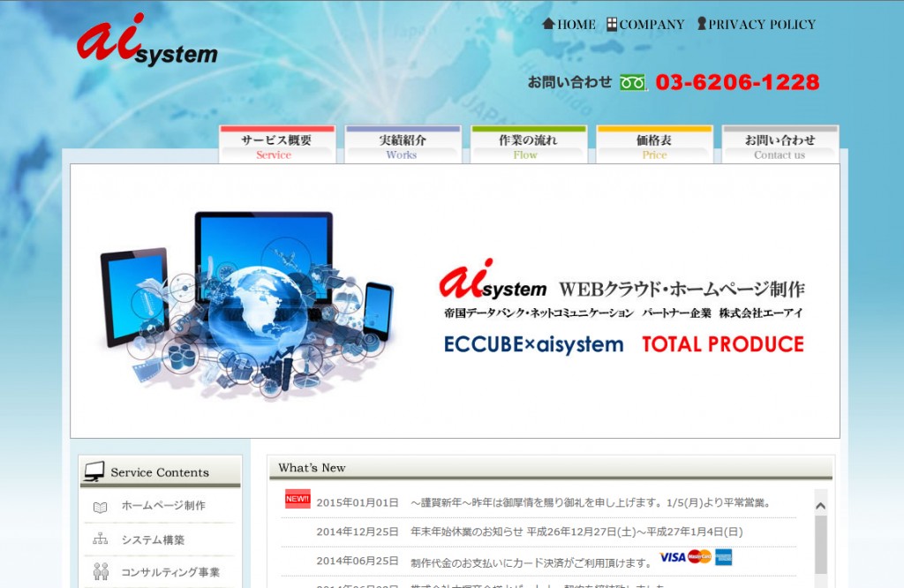Image resolution: width=904 pixels, height=588 pixels.
Task: Select the サービス概要 Service tab
Action: click(x=276, y=145)
